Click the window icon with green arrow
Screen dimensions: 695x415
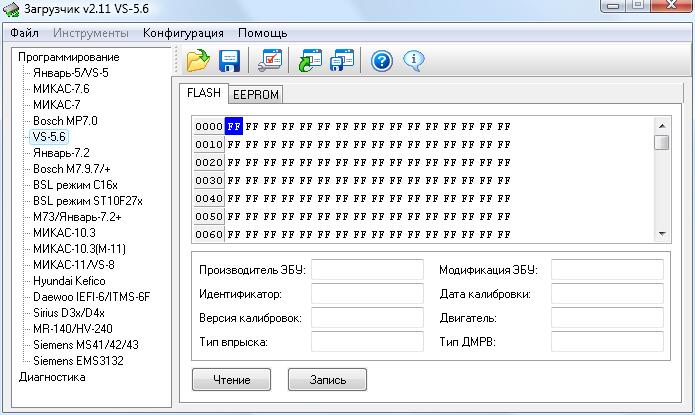pyautogui.click(x=311, y=61)
